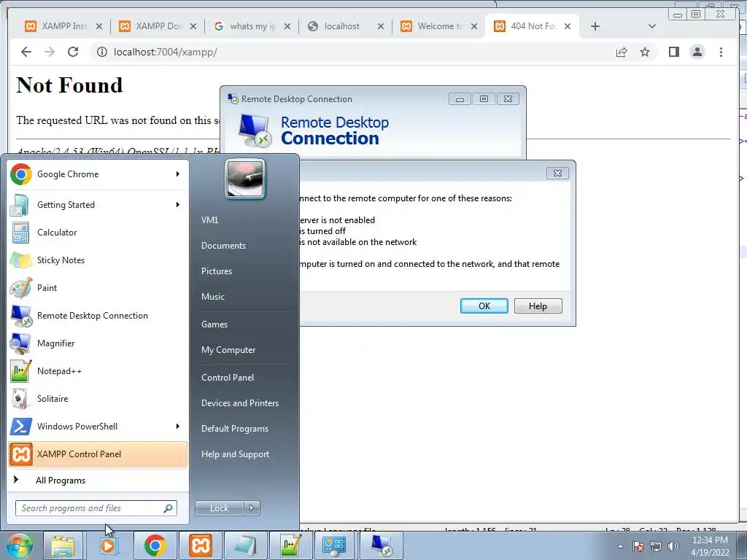Launch Magnifier from Start menu

98,343
